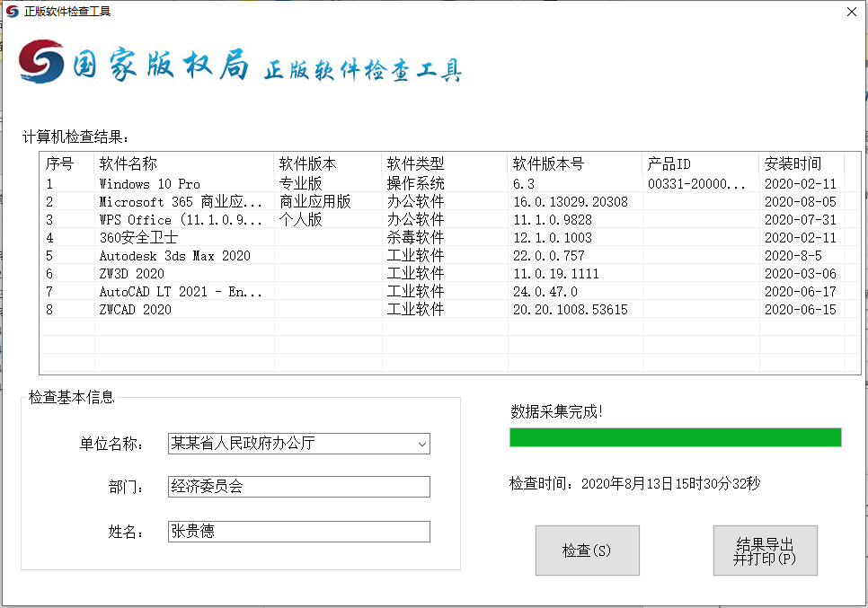Select the Windows 10 Pro row
Viewport: 868px width, 608px height.
coord(150,184)
